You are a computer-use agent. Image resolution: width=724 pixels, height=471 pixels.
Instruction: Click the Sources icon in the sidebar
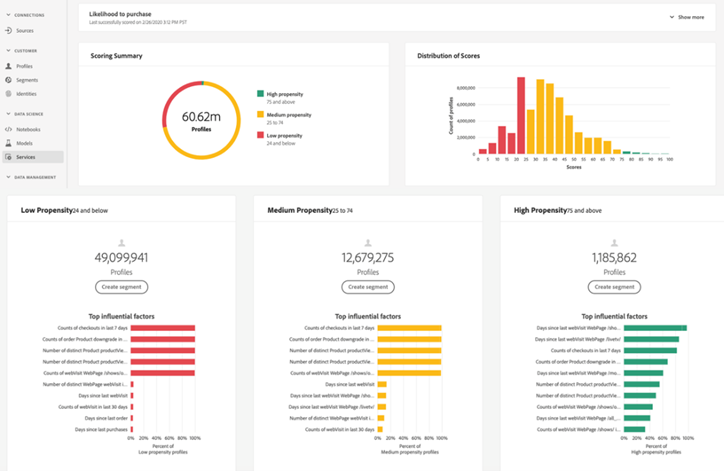coord(8,31)
